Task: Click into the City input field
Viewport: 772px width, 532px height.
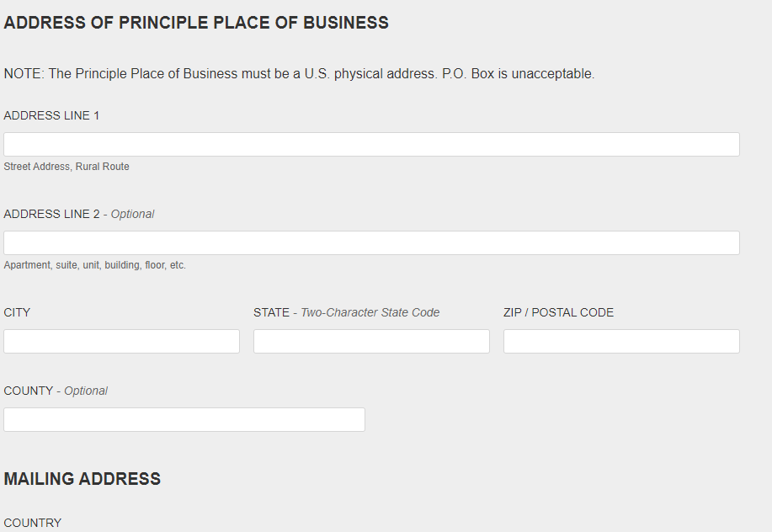Action: 121,341
